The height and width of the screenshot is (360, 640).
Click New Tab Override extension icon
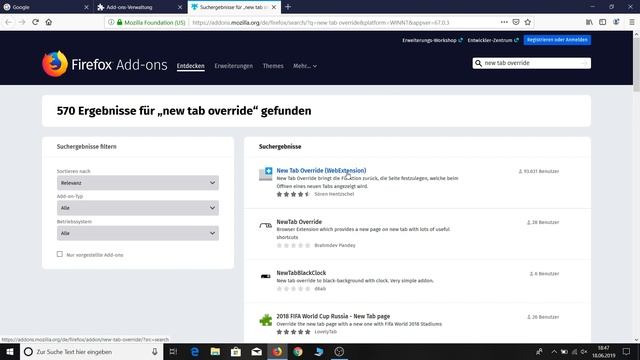[266, 173]
